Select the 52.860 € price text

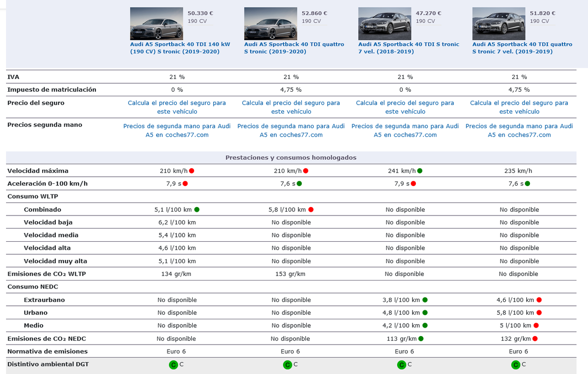(314, 14)
